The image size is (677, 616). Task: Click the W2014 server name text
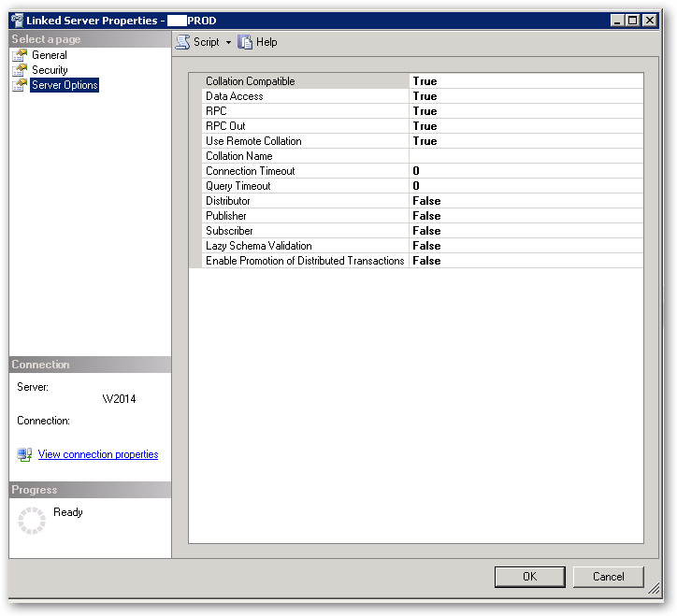[119, 399]
